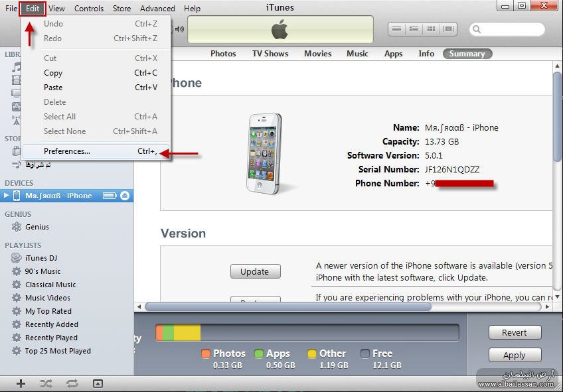Expand the iPhone device contents triangle

(6, 196)
